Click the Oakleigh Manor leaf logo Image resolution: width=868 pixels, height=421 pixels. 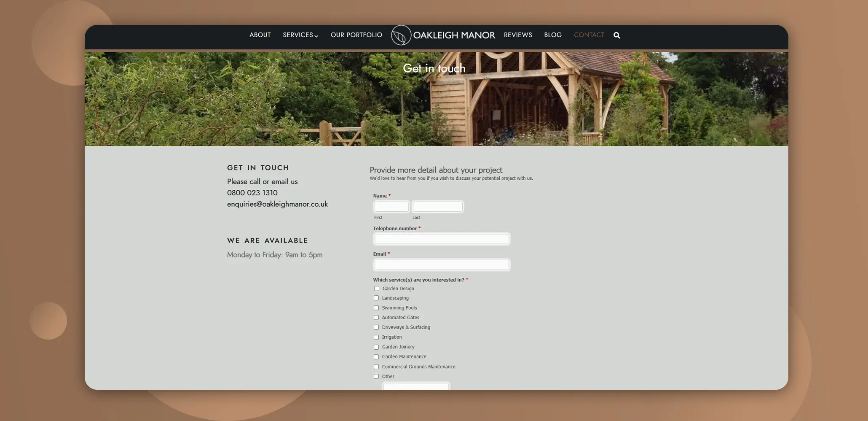point(401,35)
